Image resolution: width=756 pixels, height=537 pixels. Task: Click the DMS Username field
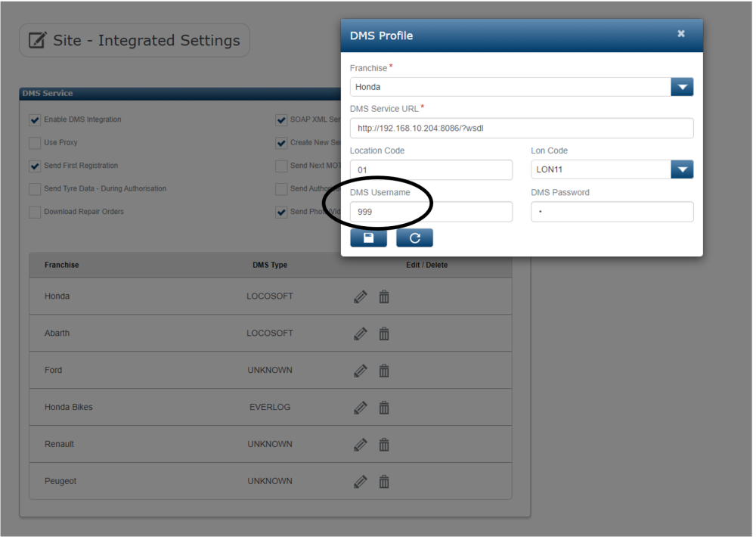click(x=431, y=212)
